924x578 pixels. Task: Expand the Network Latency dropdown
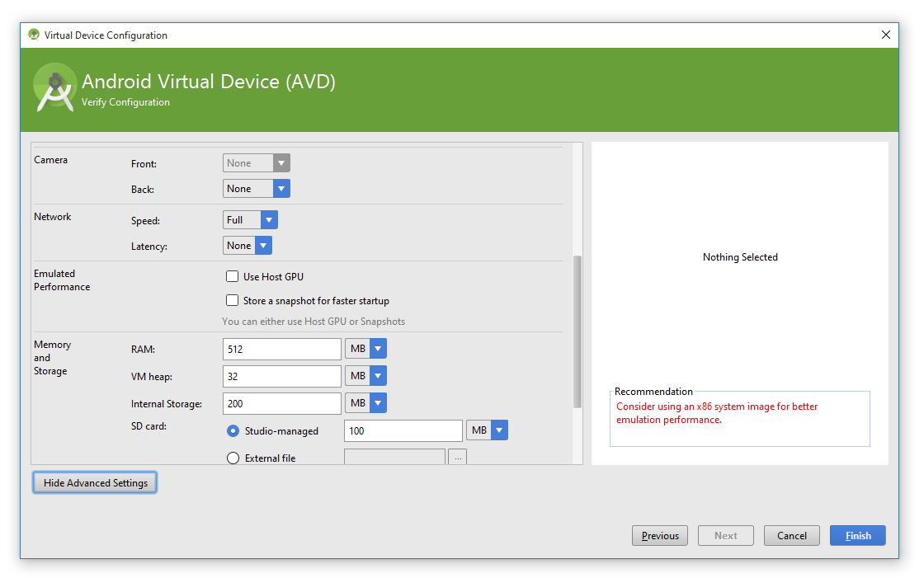[247, 245]
